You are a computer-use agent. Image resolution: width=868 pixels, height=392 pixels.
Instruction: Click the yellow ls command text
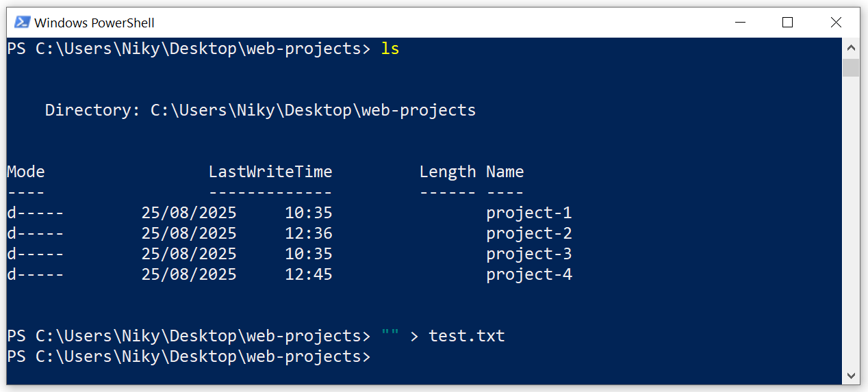(390, 49)
